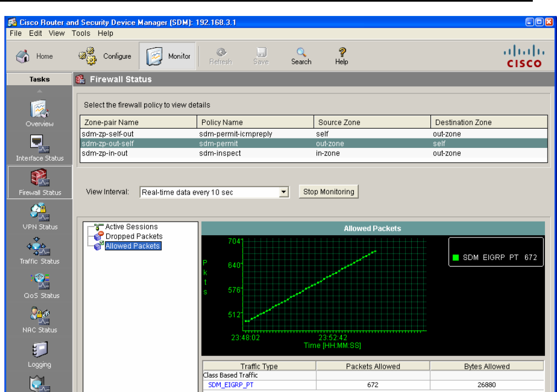Open the Help menu

(106, 34)
